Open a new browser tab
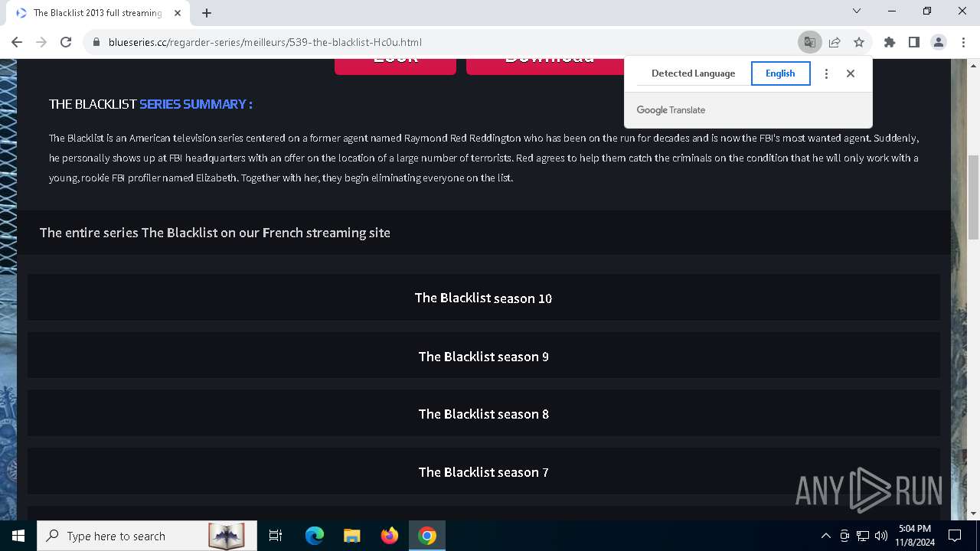 click(207, 13)
